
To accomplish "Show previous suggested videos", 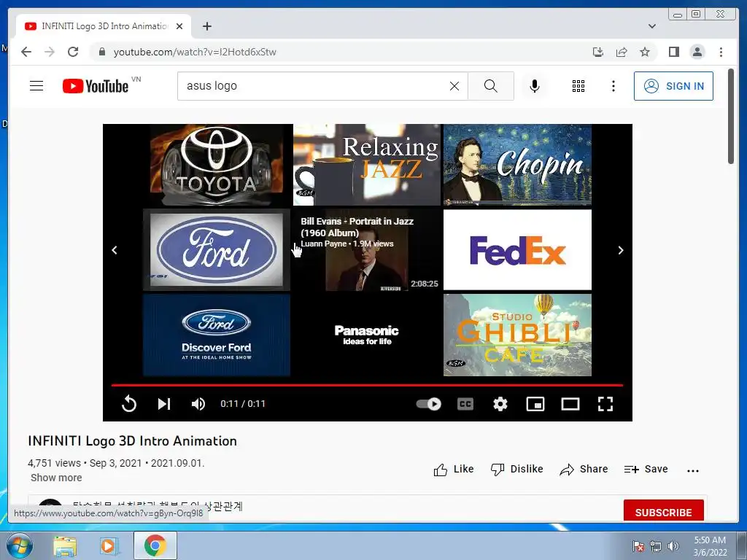I will click(x=115, y=250).
